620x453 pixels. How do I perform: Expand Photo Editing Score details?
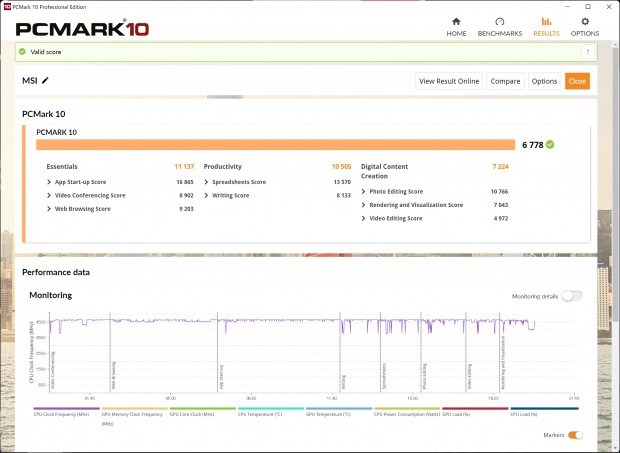click(364, 191)
